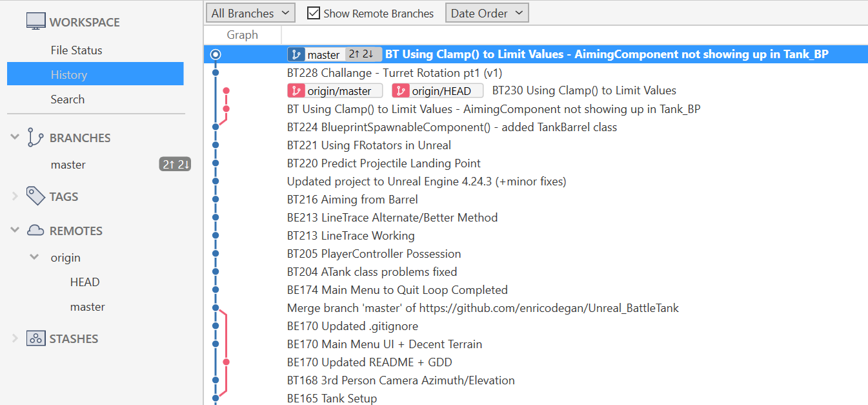Viewport: 868px width, 405px height.
Task: Select commit BT168 3rd Person Camera Azimuth/Elevation
Action: tap(401, 380)
